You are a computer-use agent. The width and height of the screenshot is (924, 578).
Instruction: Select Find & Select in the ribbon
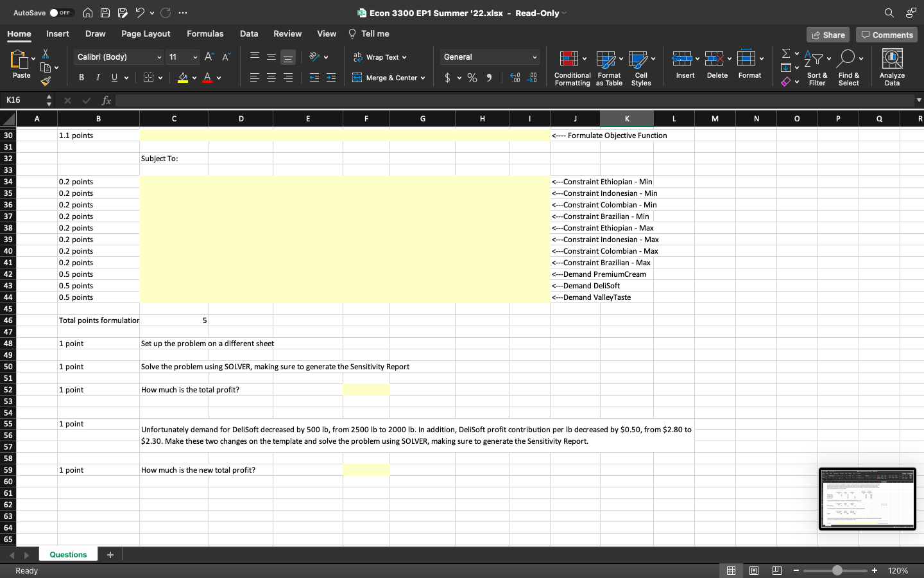tap(848, 67)
